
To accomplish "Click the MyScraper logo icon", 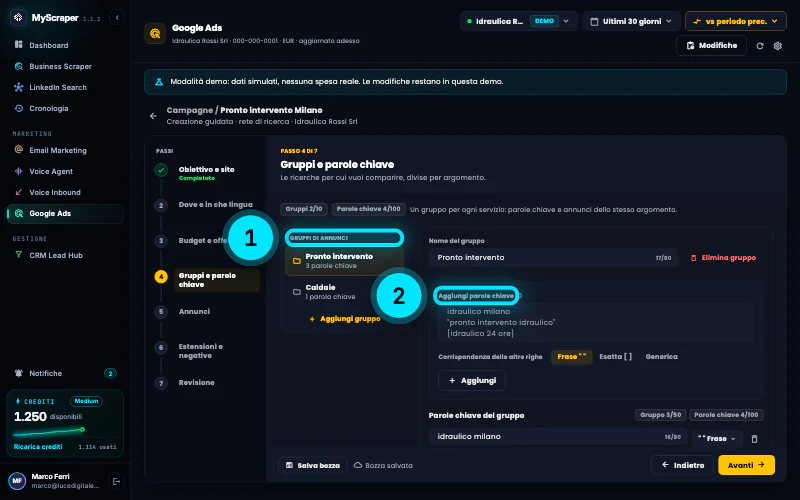I will pyautogui.click(x=18, y=17).
